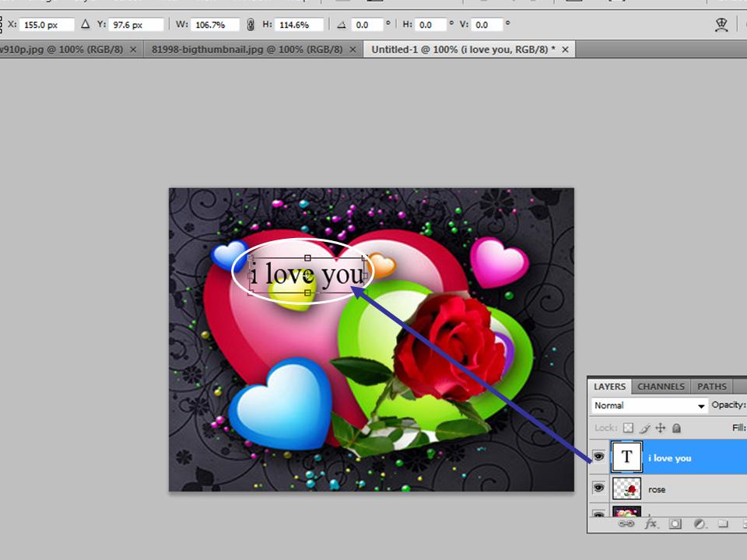Click the link layers chain icon
The image size is (747, 560).
626,523
